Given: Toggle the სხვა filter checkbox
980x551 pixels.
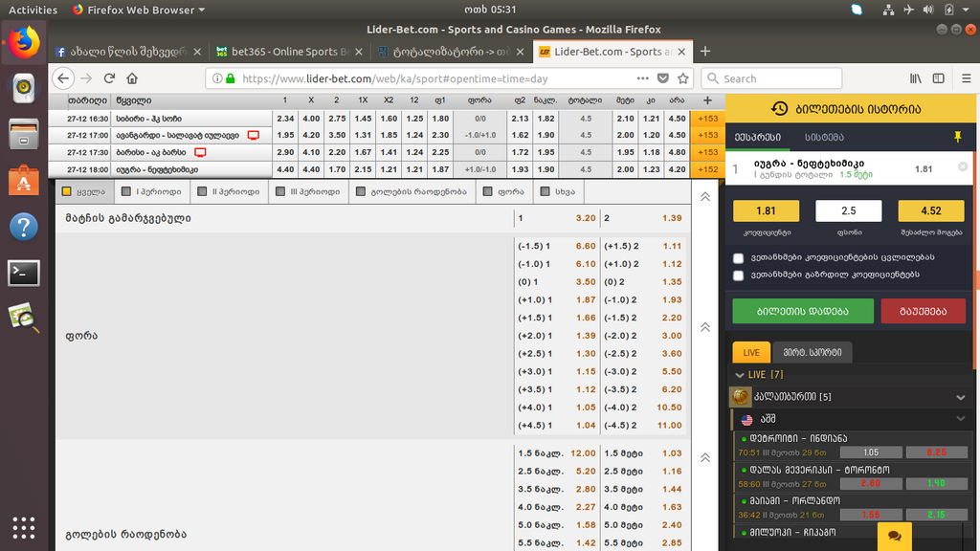Looking at the screenshot, I should [545, 191].
